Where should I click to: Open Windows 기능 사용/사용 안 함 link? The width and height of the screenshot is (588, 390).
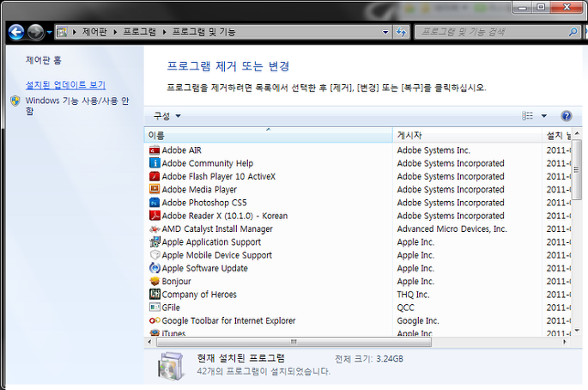tap(77, 106)
